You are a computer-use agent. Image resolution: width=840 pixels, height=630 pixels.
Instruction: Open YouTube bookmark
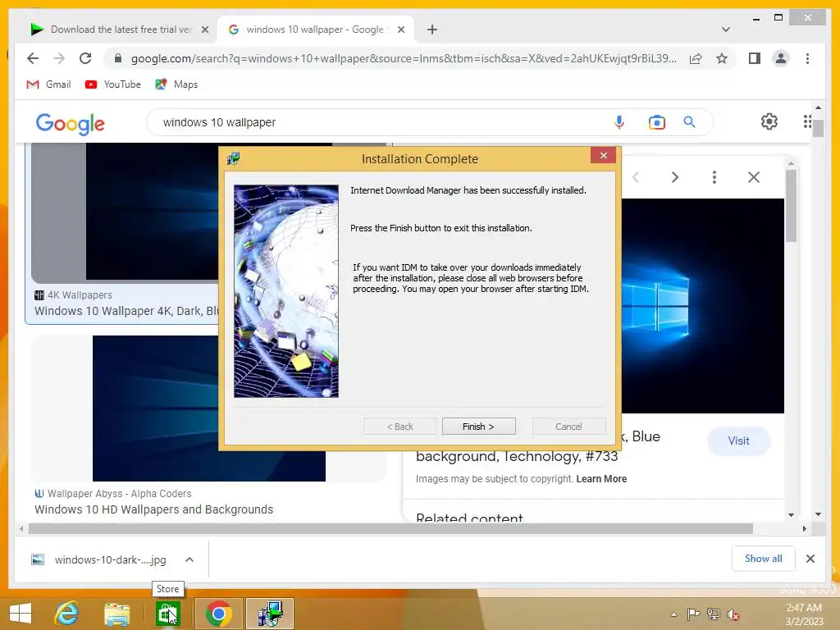[113, 84]
